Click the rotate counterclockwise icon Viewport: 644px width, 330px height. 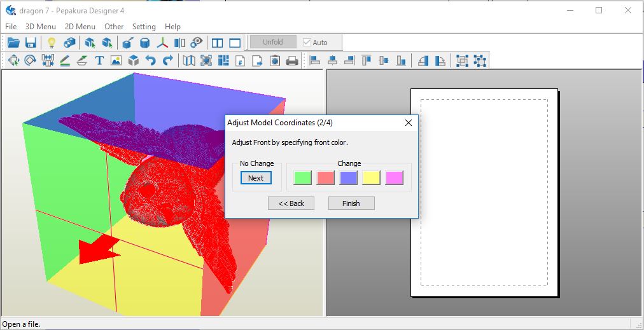click(423, 61)
